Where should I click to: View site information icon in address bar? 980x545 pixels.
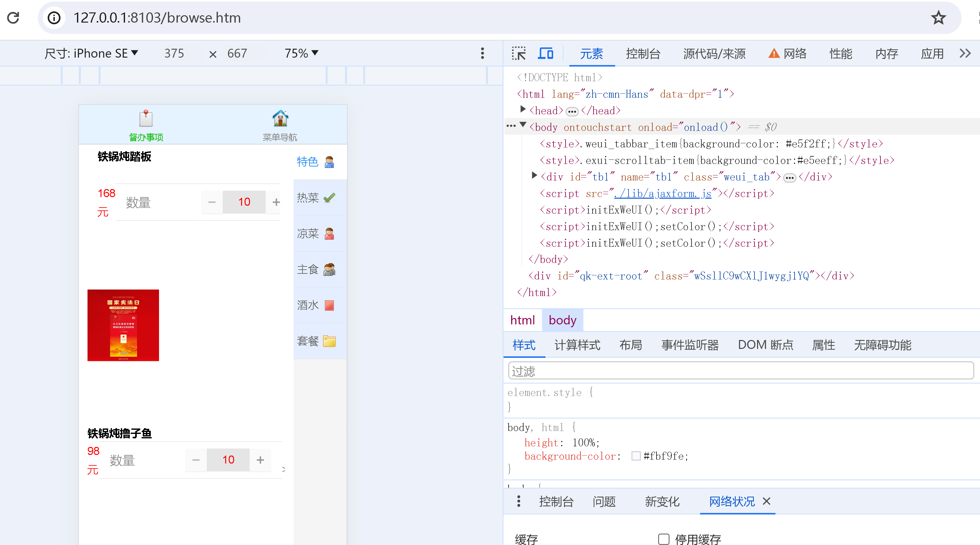pos(54,18)
